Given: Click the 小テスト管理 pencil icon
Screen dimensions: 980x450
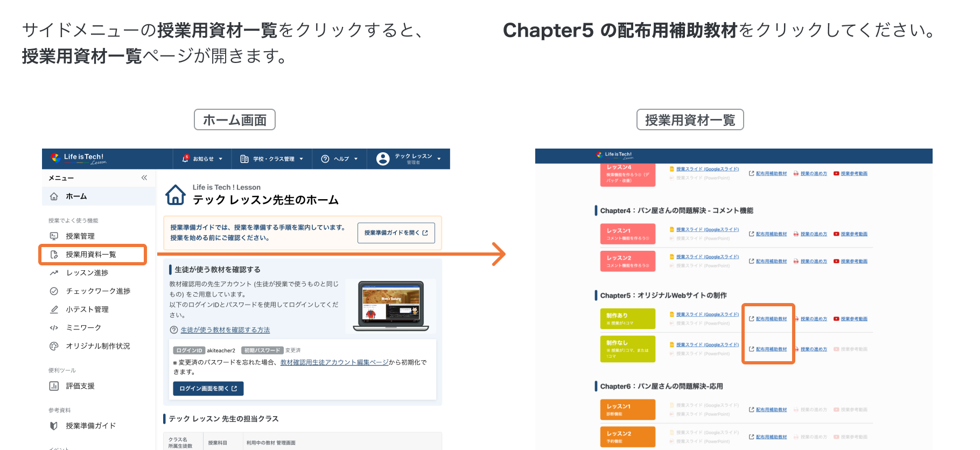Looking at the screenshot, I should pyautogui.click(x=54, y=310).
